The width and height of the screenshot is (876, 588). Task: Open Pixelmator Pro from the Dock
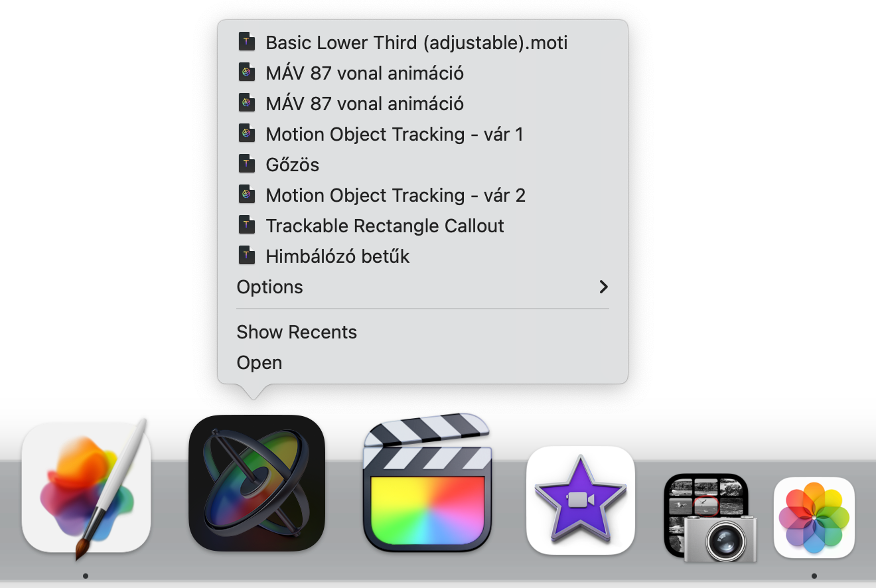tap(86, 488)
